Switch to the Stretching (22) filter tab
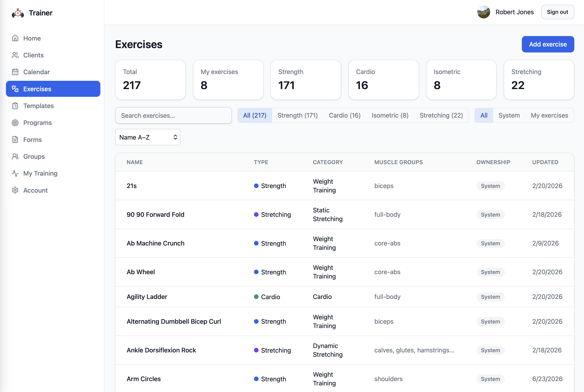 coord(441,115)
